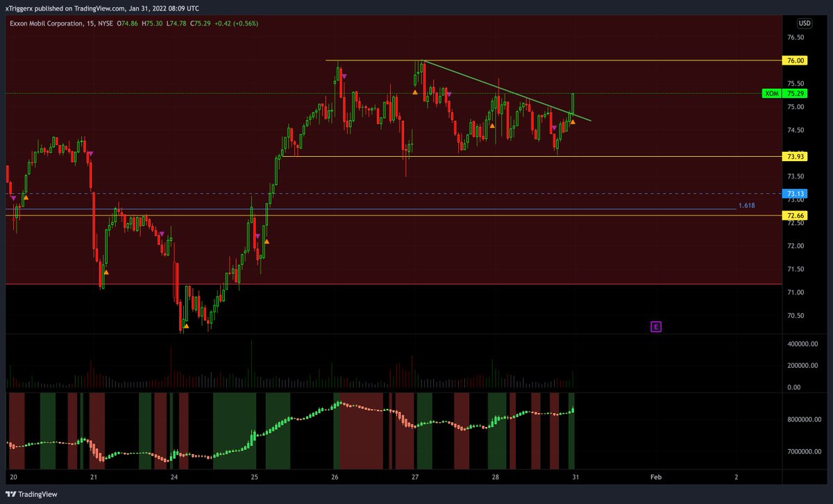Click the 76.50 price axis tick
The width and height of the screenshot is (833, 504).
(796, 37)
